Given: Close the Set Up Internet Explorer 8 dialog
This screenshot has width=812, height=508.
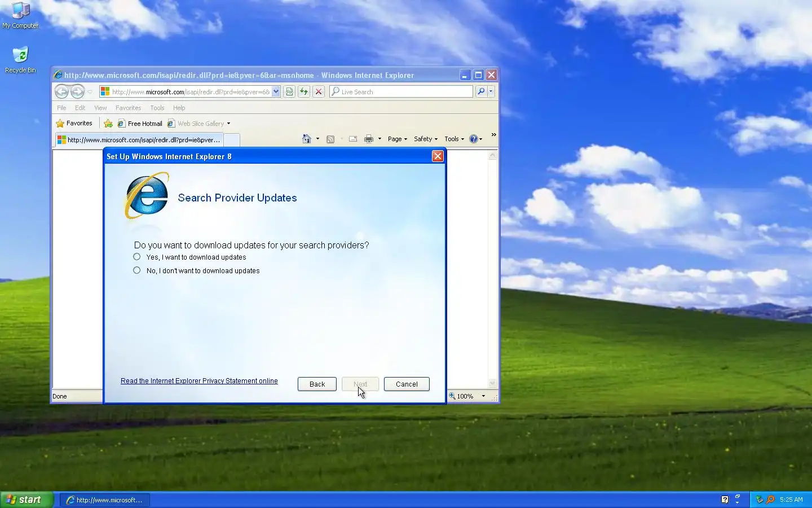Looking at the screenshot, I should pos(438,156).
